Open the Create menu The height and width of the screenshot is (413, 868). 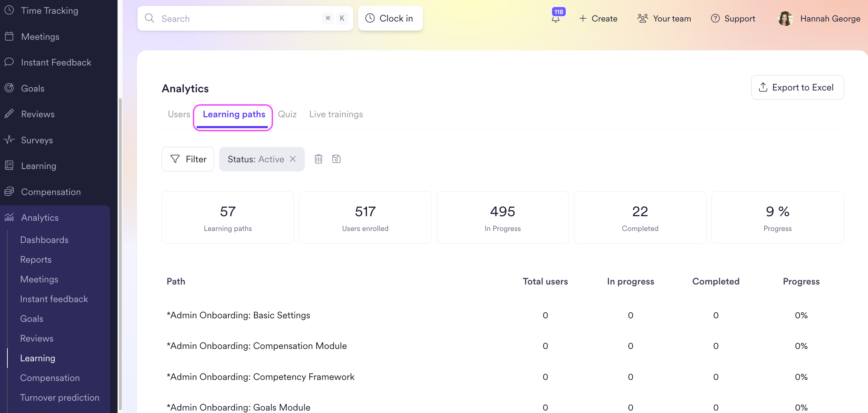click(x=598, y=19)
